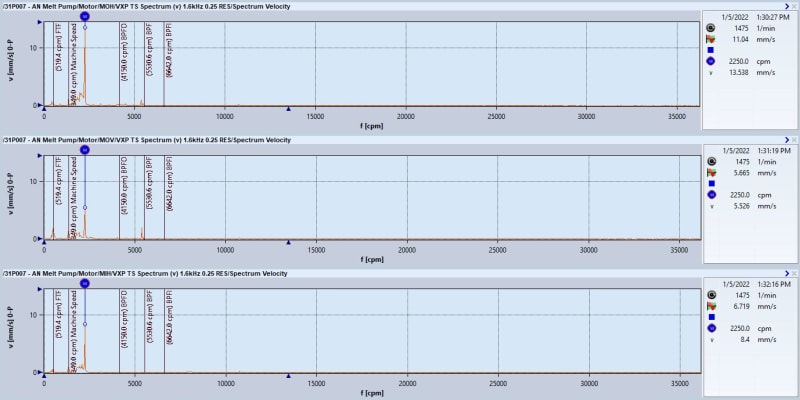The height and width of the screenshot is (400, 800).
Task: Click cursor icon beside 2250.0 cpm in MOV panel
Action: [712, 194]
